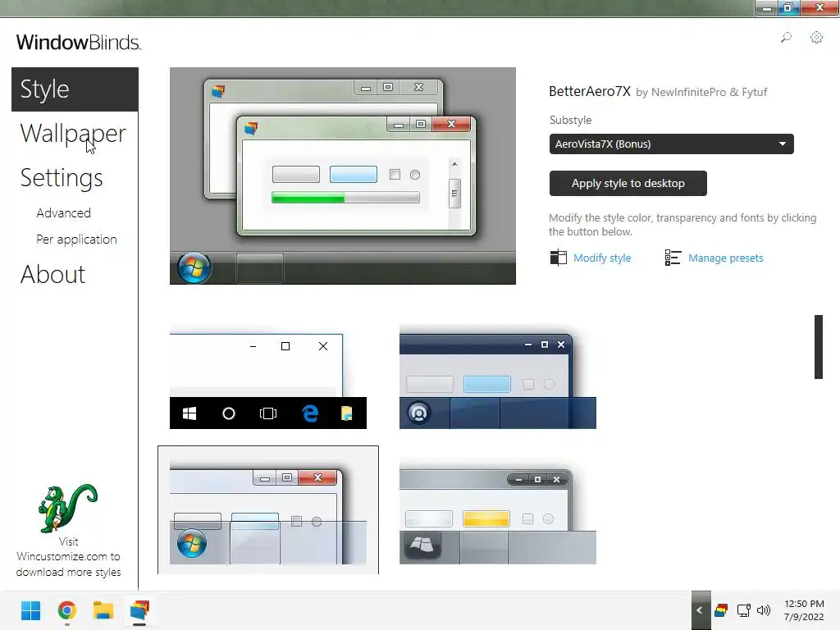Click the Wincustomize gecko mascot icon
Screen dimensions: 840x630
click(67, 508)
